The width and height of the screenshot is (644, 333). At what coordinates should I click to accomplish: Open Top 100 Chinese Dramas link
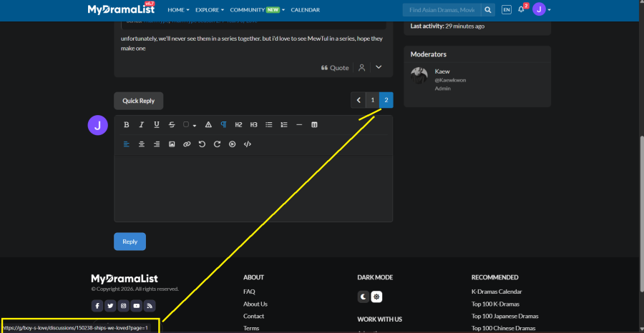tap(503, 328)
